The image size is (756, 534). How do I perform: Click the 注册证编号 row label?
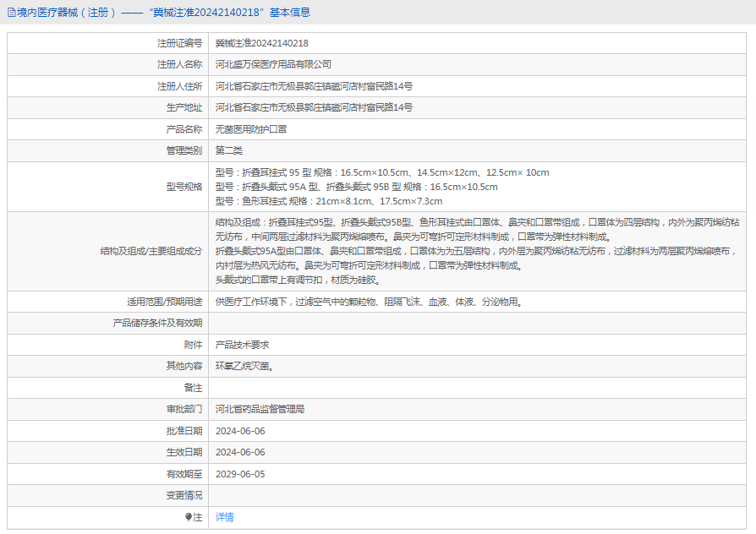tap(180, 43)
